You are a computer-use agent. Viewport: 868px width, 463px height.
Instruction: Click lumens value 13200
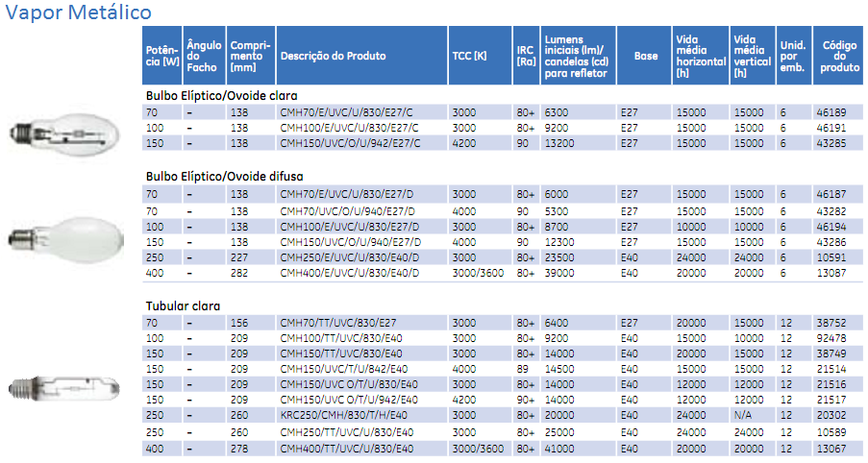(559, 143)
